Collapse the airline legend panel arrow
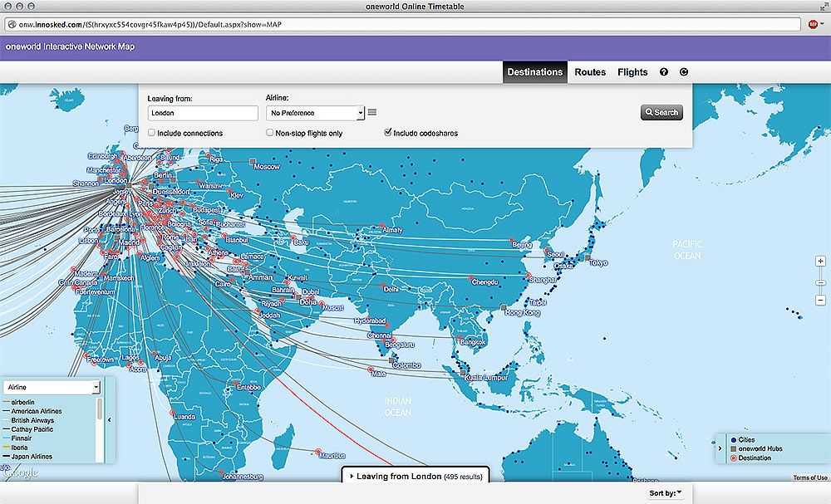The height and width of the screenshot is (504, 831). pos(110,420)
